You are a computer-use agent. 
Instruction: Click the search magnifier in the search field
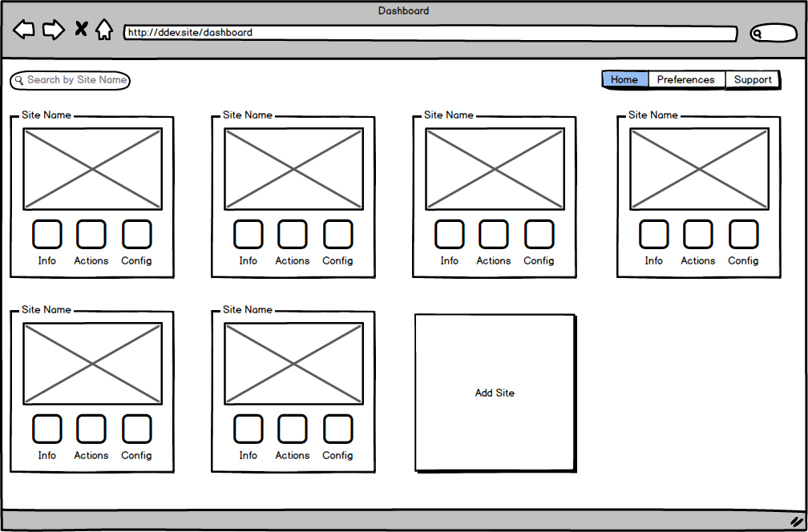[x=18, y=80]
